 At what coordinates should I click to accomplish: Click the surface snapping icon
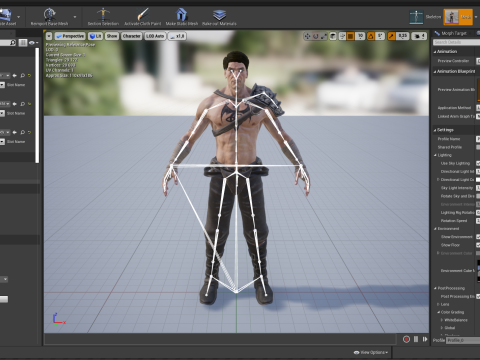[342, 36]
